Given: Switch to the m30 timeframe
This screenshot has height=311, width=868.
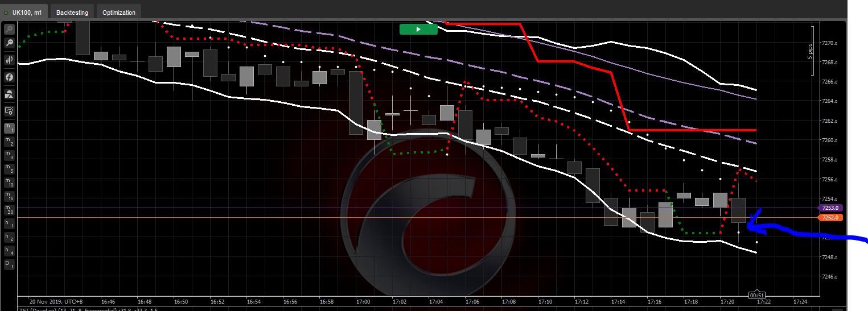Looking at the screenshot, I should (9, 210).
